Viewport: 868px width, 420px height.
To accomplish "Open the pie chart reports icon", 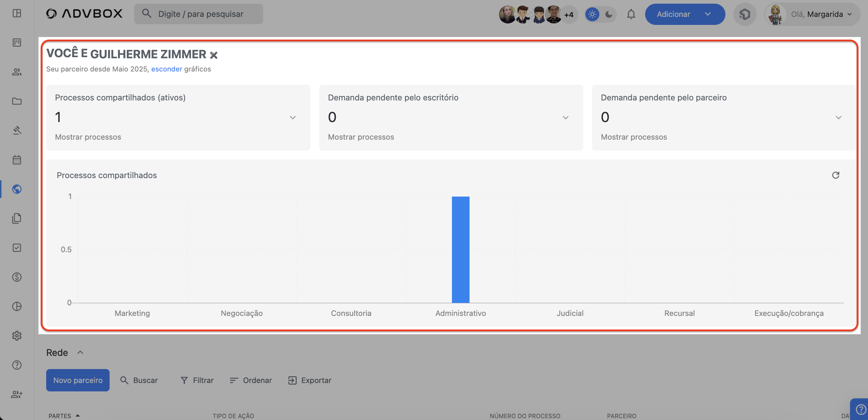I will (x=17, y=306).
